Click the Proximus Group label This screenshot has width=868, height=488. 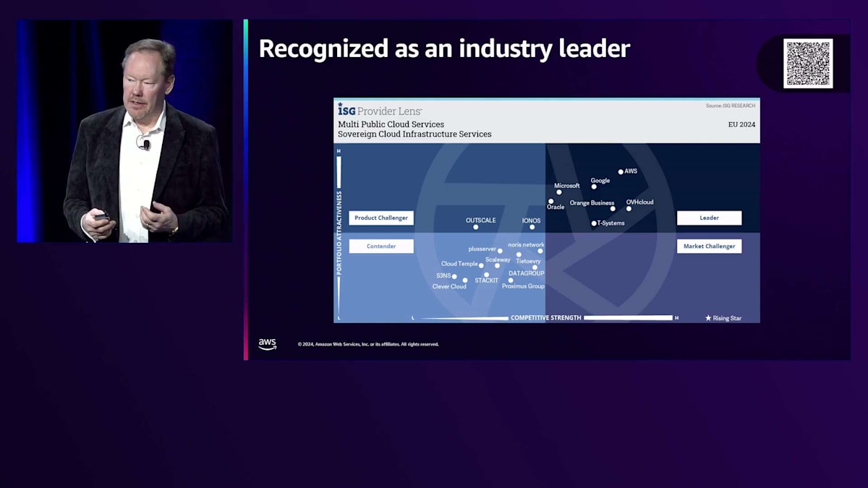pyautogui.click(x=523, y=286)
